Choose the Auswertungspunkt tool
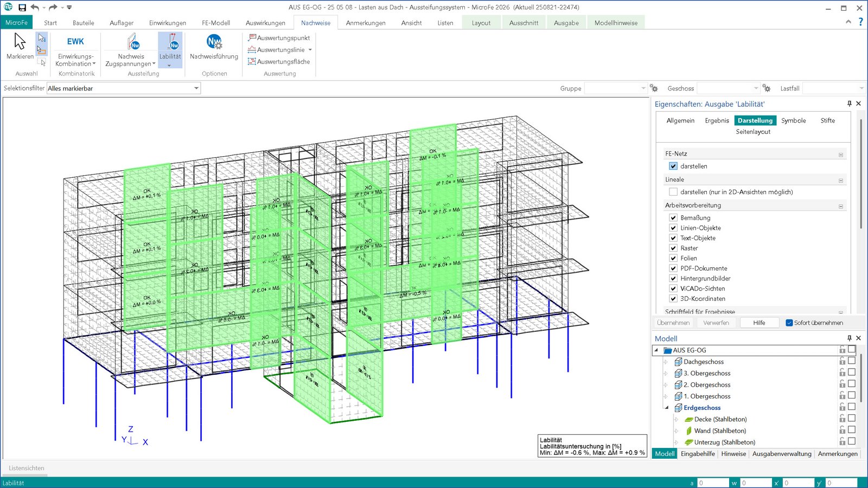The height and width of the screenshot is (488, 868). 279,38
